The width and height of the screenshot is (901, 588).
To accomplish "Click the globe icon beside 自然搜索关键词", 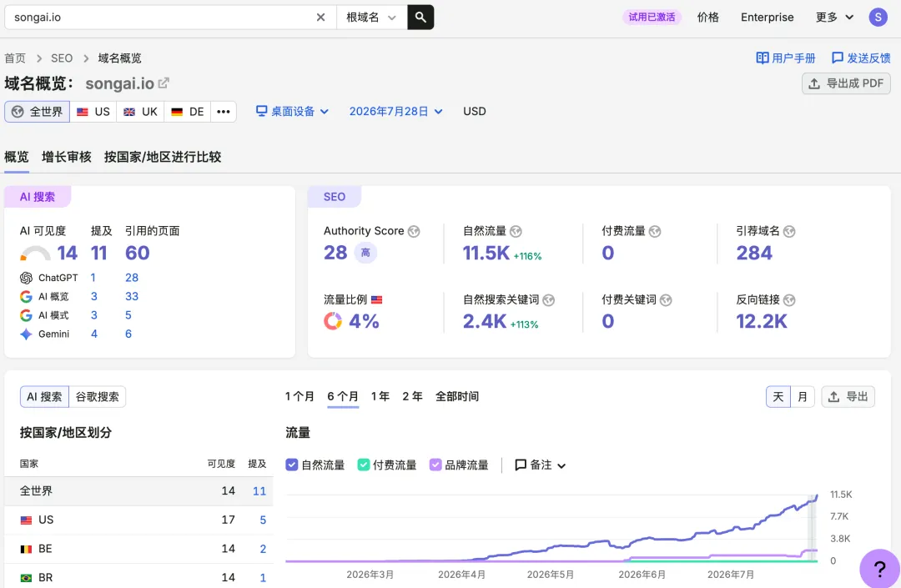I will [x=549, y=300].
